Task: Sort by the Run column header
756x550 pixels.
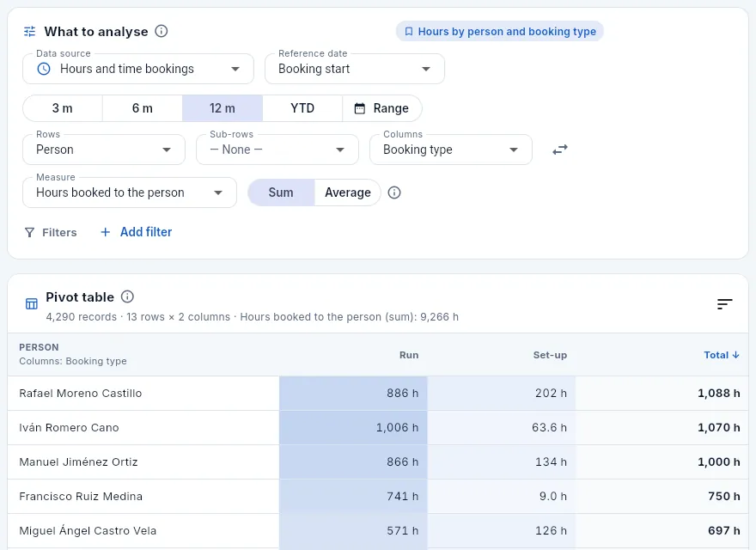Action: [x=409, y=355]
